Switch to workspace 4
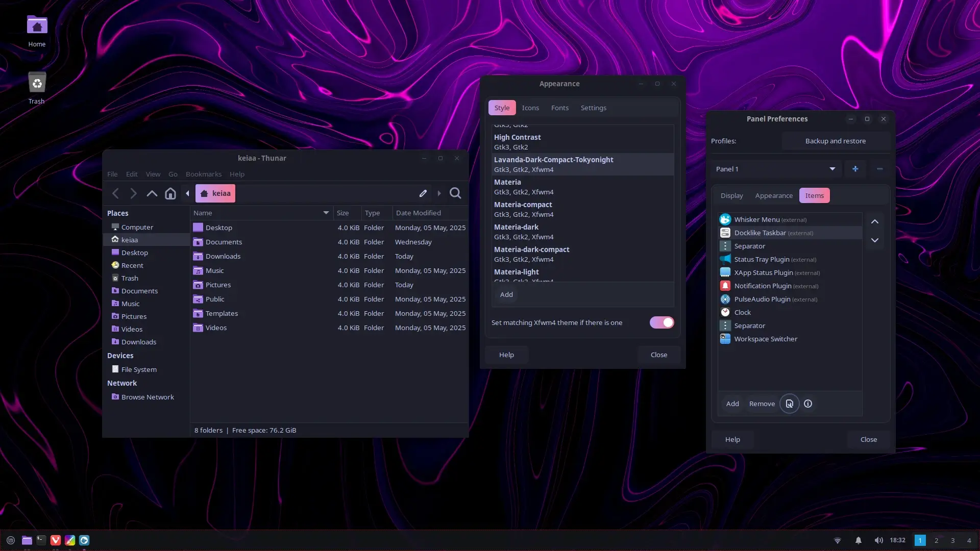Image resolution: width=980 pixels, height=551 pixels. click(969, 540)
